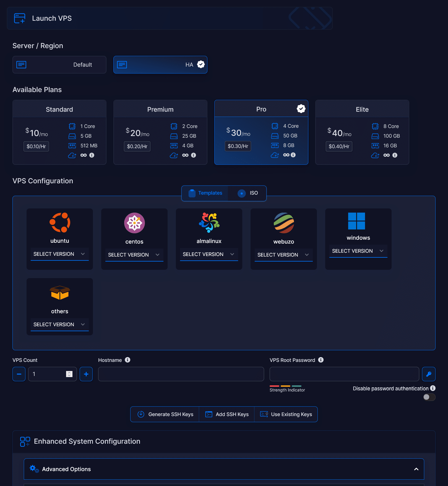448x486 pixels.
Task: Open the CentOS Select Version dropdown
Action: pyautogui.click(x=134, y=255)
